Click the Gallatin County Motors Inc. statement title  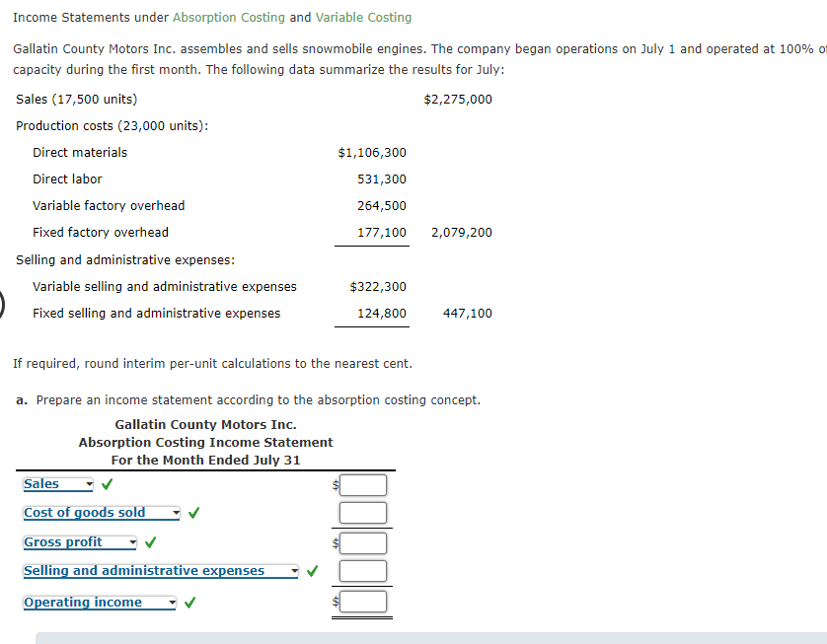pos(205,424)
